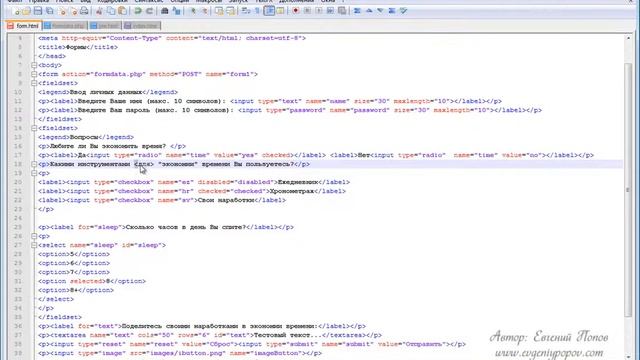Toggle Show All Characters icon

pos(258,11)
